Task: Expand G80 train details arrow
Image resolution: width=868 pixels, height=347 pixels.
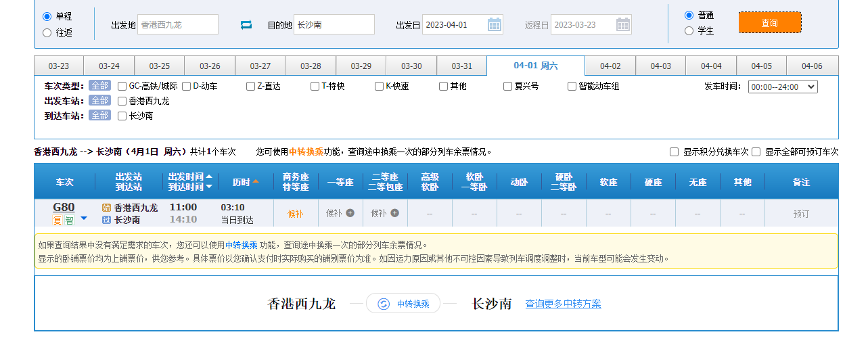Action: 84,218
